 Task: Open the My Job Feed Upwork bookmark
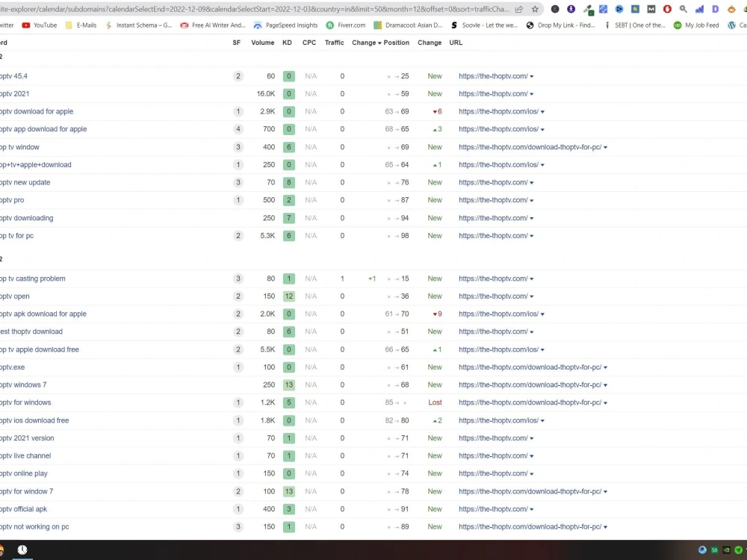[696, 25]
